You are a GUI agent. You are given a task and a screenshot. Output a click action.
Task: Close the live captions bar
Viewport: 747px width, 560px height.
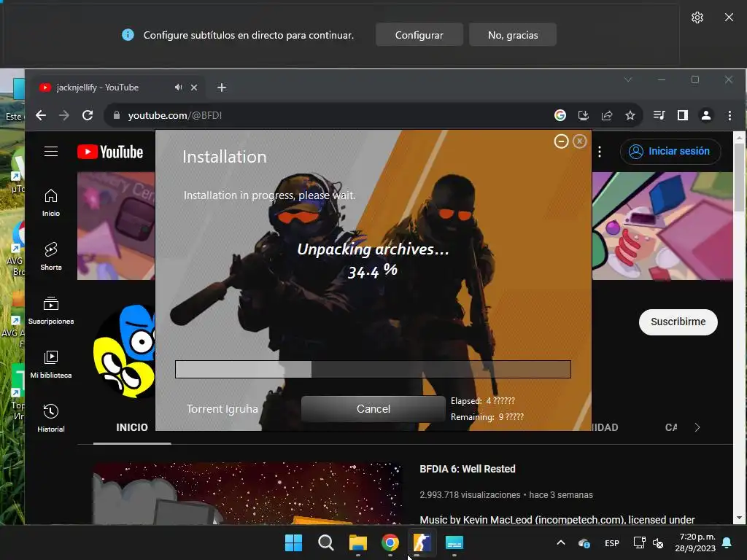pyautogui.click(x=729, y=17)
